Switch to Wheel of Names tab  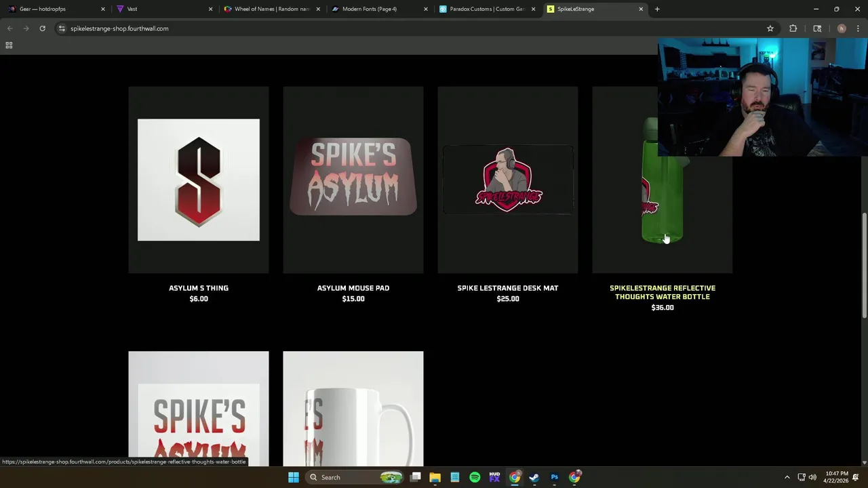tap(270, 9)
